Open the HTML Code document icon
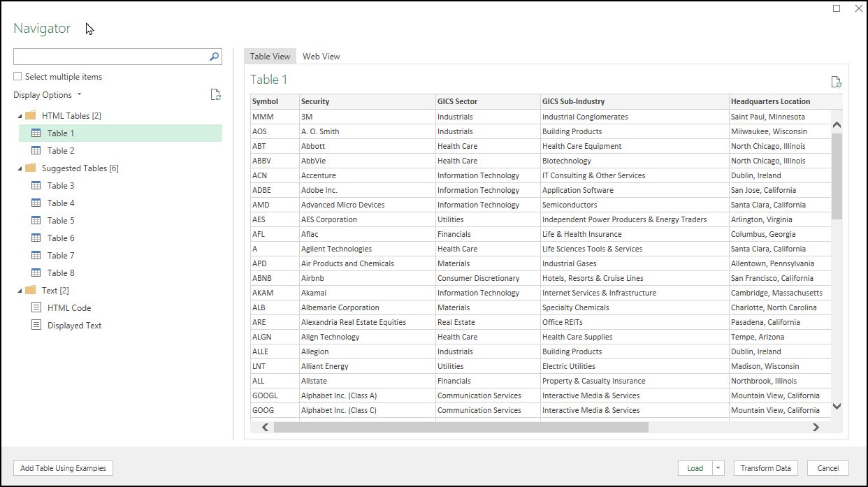The height and width of the screenshot is (487, 868). pos(36,307)
